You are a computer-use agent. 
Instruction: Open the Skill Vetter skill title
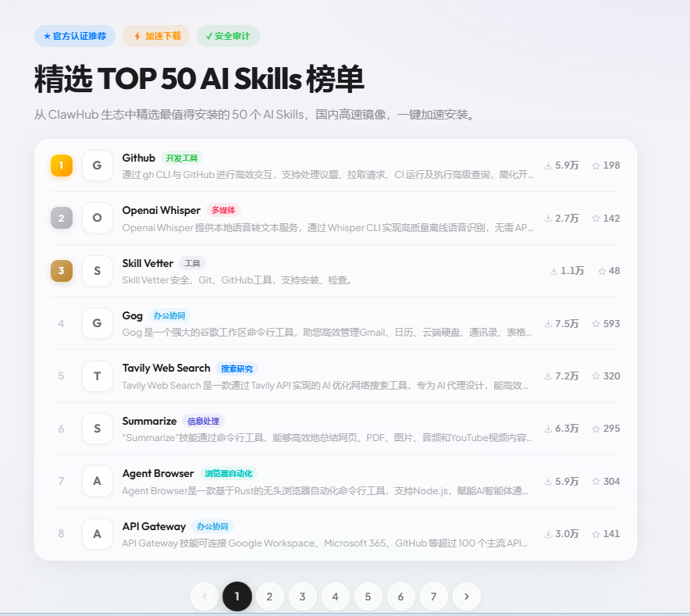coord(148,263)
